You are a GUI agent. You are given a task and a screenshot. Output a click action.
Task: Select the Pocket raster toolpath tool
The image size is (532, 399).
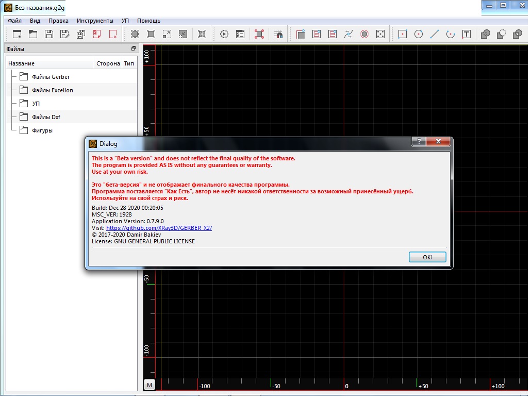point(332,34)
